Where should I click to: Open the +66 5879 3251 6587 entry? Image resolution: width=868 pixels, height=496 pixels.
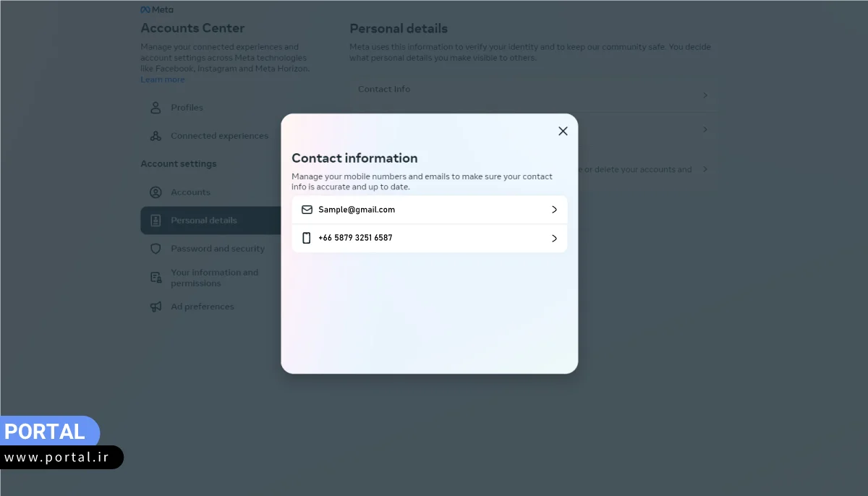click(355, 238)
